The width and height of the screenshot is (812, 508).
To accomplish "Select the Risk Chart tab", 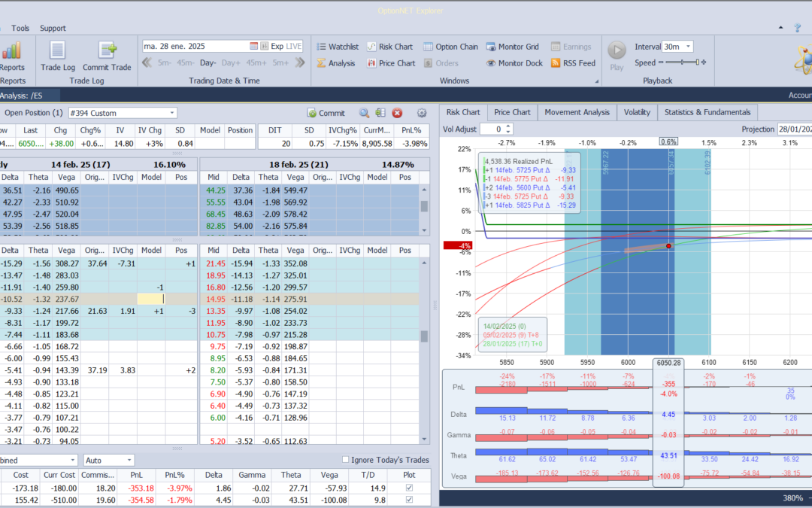I will point(463,112).
